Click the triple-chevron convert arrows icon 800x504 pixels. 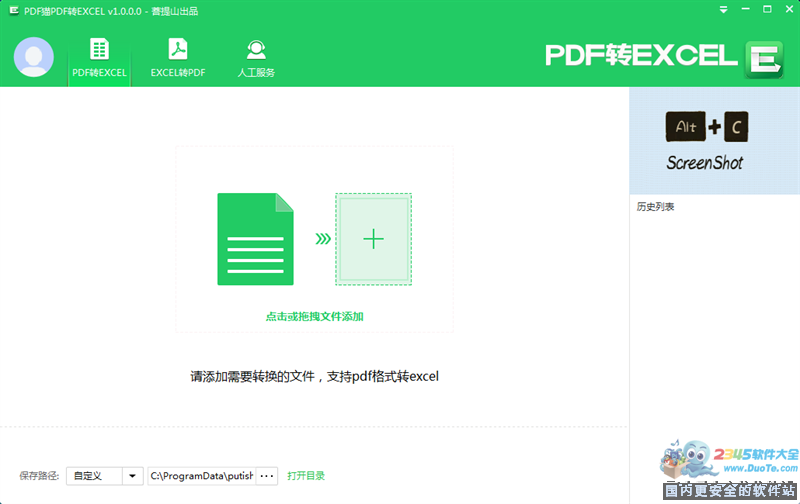pyautogui.click(x=323, y=239)
